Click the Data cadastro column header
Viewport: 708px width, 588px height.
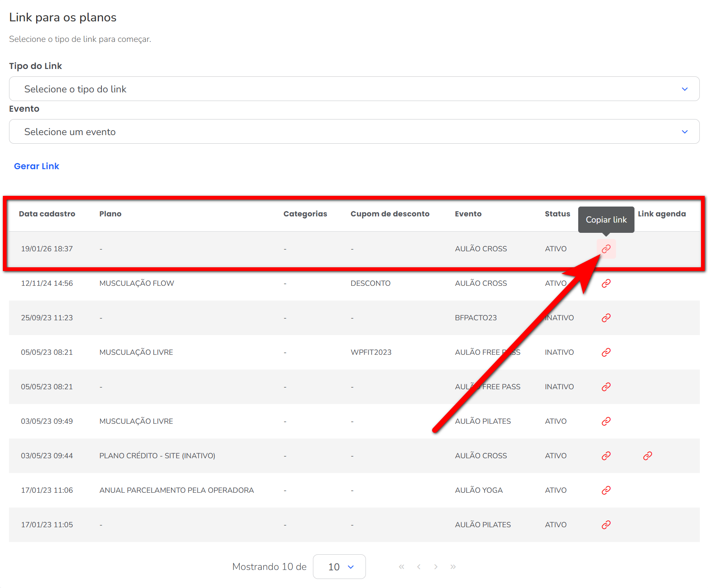pyautogui.click(x=47, y=214)
